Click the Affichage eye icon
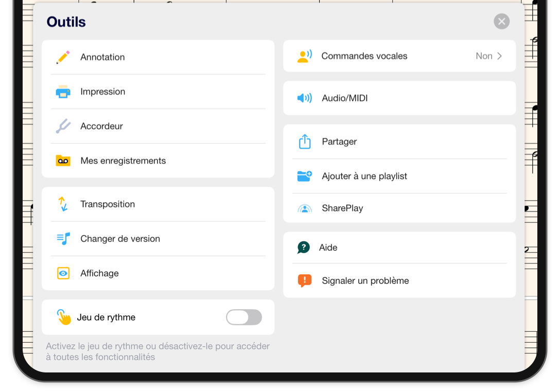Screen dimensions: 560x392 [63, 273]
